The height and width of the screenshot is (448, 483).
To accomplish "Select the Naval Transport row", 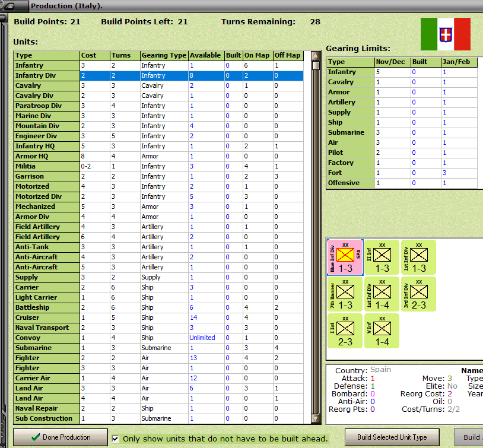I will pyautogui.click(x=159, y=328).
